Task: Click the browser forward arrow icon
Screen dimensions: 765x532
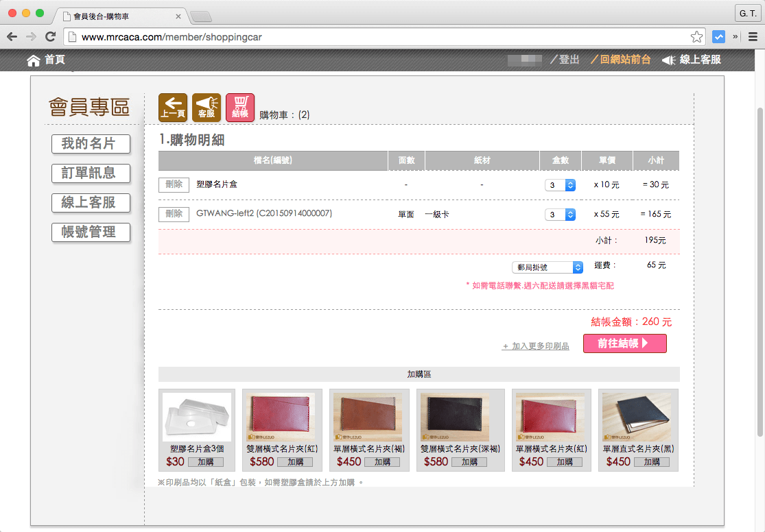Action: (x=32, y=36)
